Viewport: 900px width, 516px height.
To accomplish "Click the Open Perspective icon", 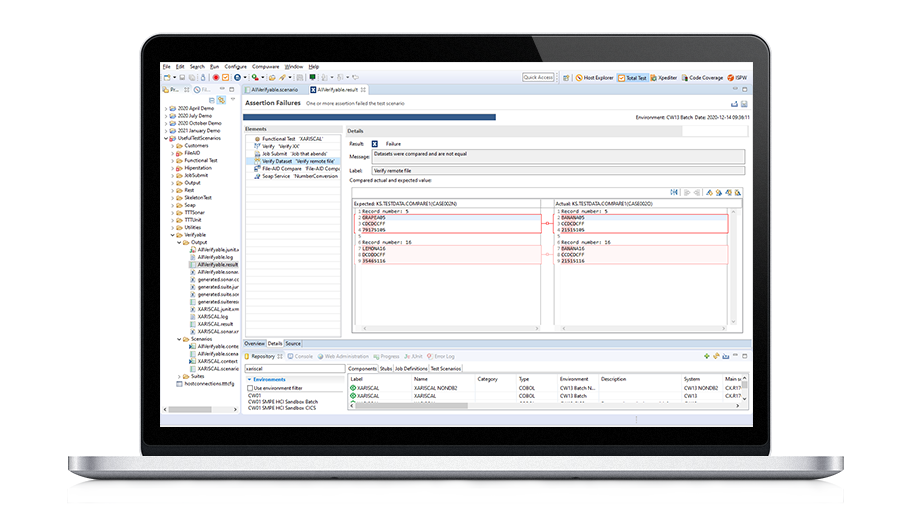I will tap(565, 77).
